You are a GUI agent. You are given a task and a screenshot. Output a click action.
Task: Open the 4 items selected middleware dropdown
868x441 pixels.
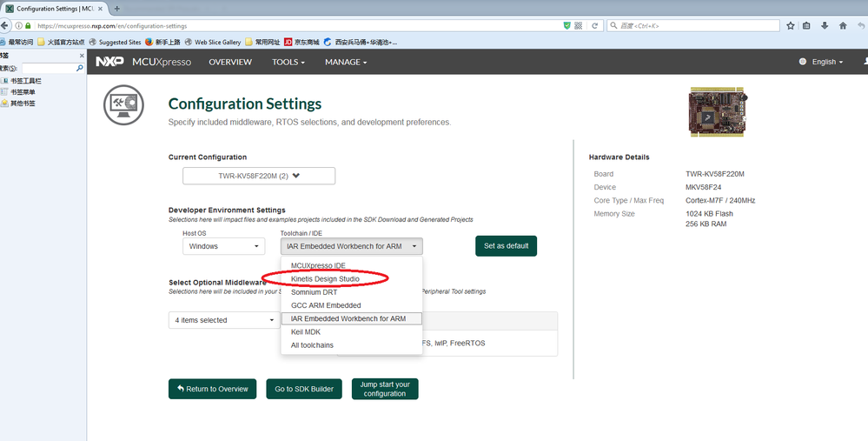click(224, 320)
